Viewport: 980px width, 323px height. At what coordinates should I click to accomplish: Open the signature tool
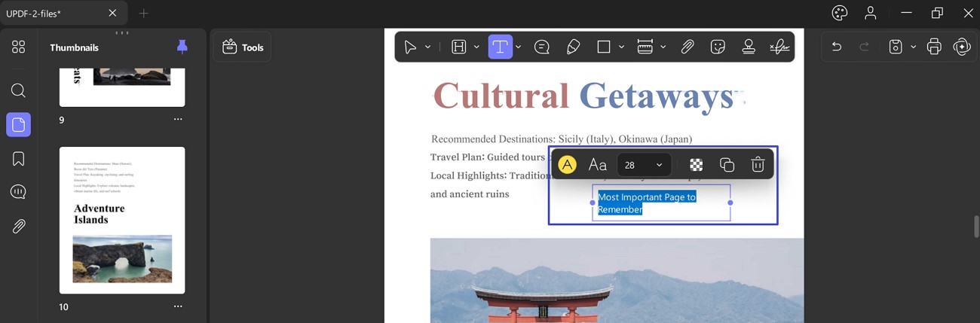coord(779,47)
